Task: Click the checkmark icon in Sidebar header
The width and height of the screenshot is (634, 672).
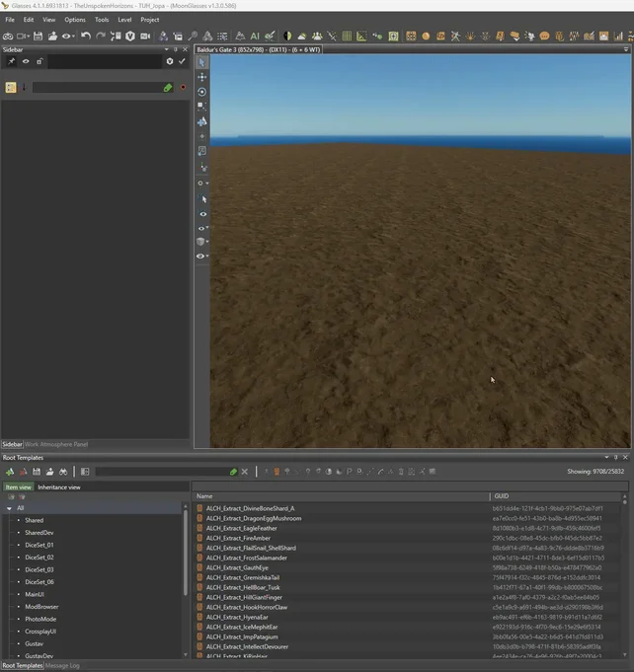Action: 182,61
